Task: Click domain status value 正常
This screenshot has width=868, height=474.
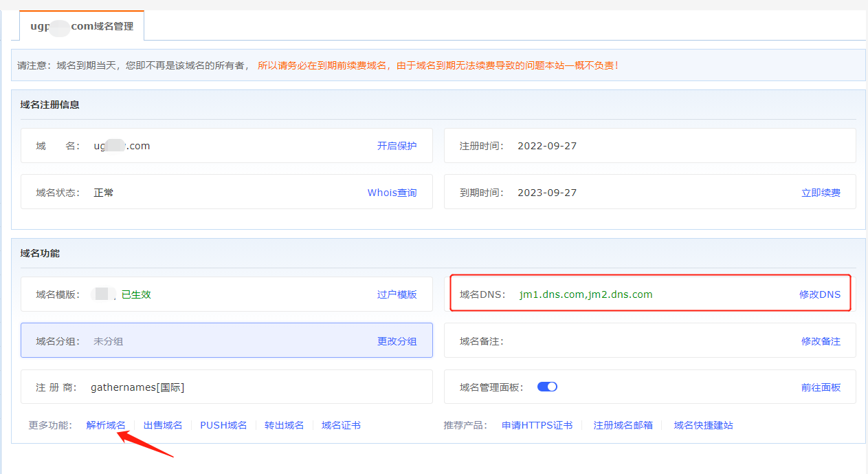Action: coord(104,193)
